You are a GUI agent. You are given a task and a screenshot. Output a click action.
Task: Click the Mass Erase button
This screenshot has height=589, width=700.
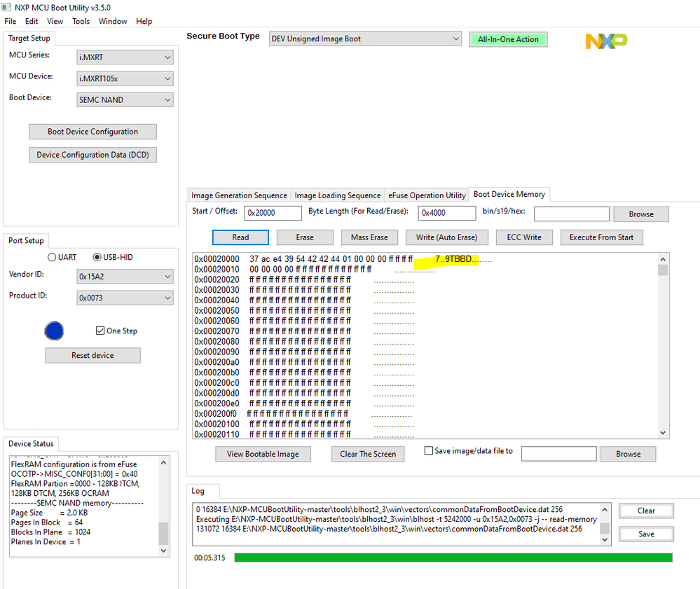pos(370,237)
